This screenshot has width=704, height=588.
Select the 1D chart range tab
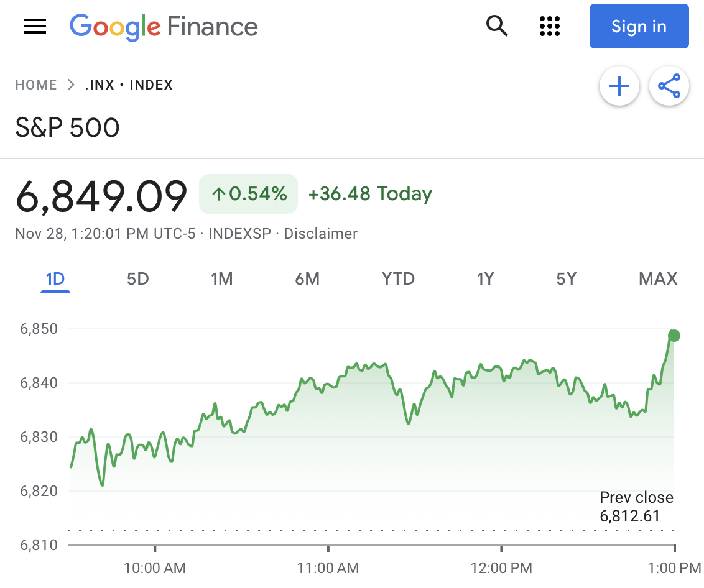pyautogui.click(x=55, y=279)
